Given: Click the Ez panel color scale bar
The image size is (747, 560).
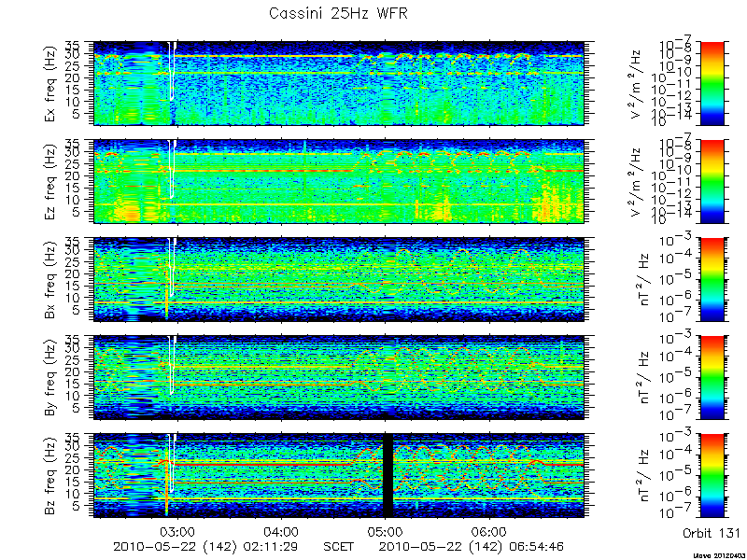Looking at the screenshot, I should click(712, 181).
